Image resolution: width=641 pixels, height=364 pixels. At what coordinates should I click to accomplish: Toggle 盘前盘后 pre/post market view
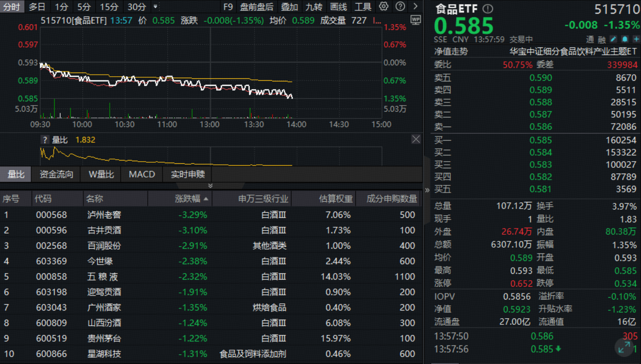click(x=257, y=7)
